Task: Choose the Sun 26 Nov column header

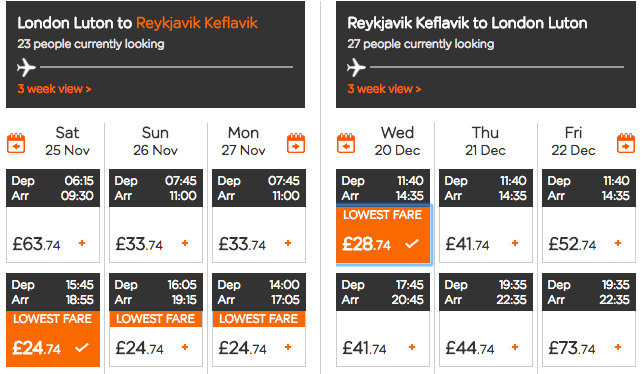Action: click(x=155, y=141)
